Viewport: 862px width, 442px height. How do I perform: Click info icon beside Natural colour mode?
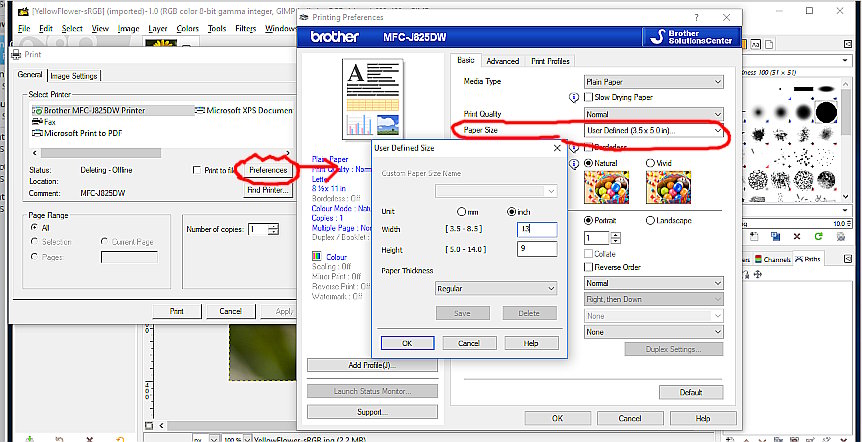[x=574, y=163]
